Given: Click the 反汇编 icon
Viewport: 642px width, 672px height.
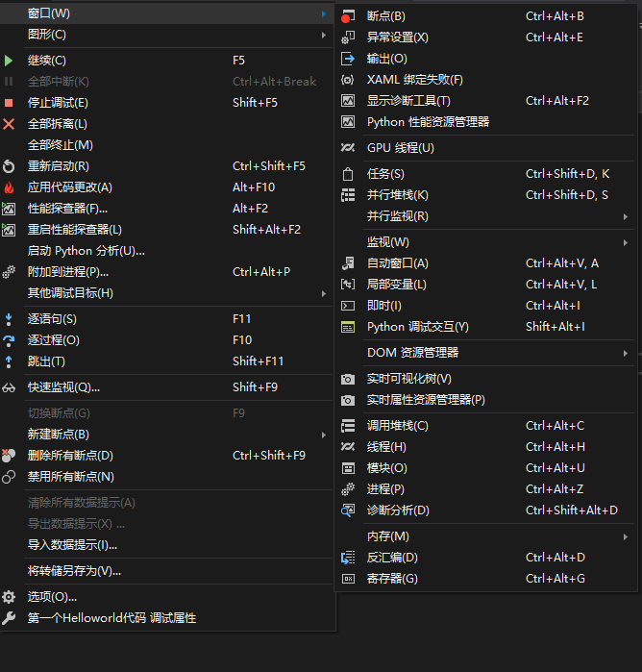Looking at the screenshot, I should click(x=348, y=558).
